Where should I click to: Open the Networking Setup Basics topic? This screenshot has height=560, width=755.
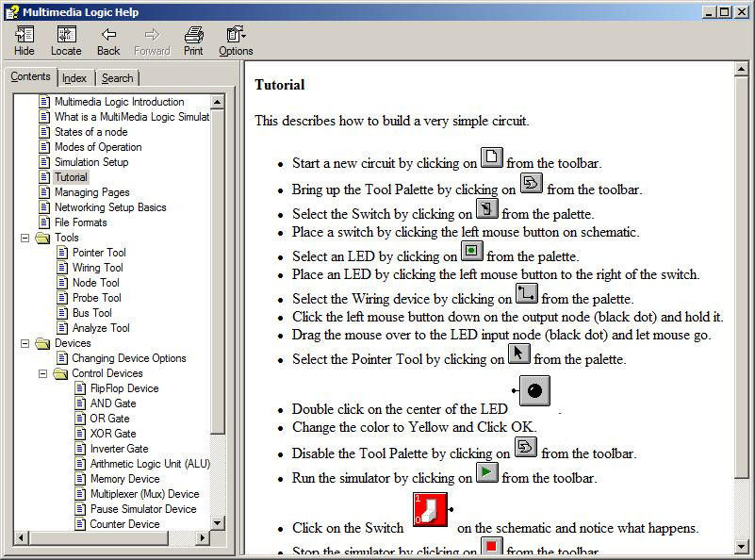point(110,207)
